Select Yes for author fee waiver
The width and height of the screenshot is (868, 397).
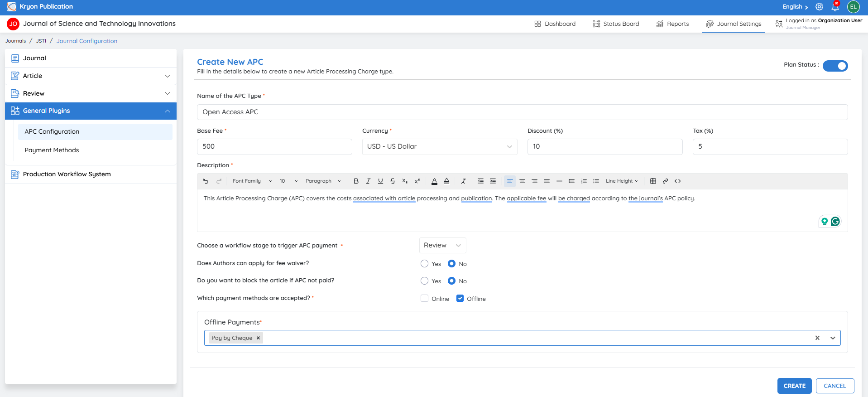coord(424,264)
